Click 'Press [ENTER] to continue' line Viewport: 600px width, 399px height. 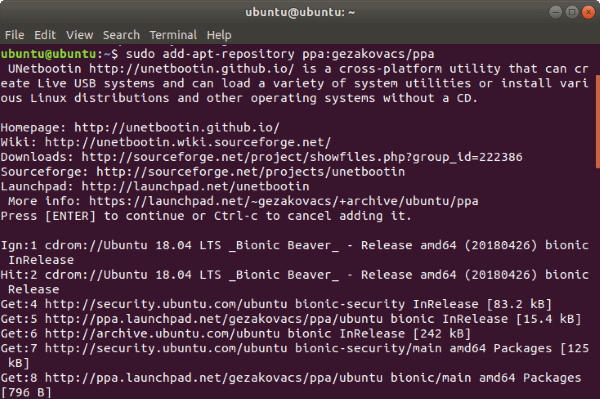point(206,216)
